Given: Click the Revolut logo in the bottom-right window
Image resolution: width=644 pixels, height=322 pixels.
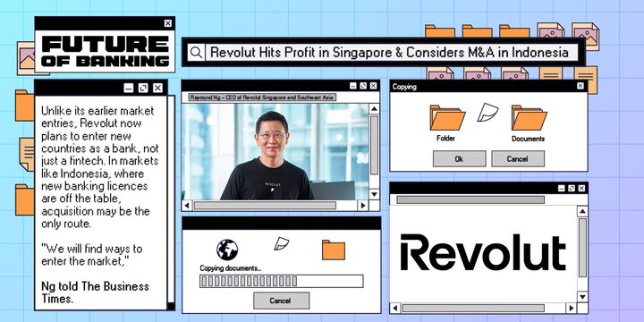Looking at the screenshot, I should point(483,252).
